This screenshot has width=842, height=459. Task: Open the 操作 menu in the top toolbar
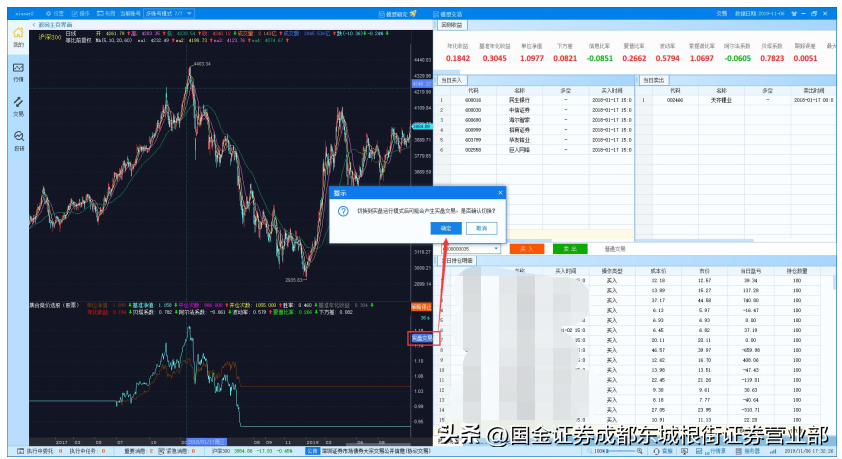tap(81, 13)
